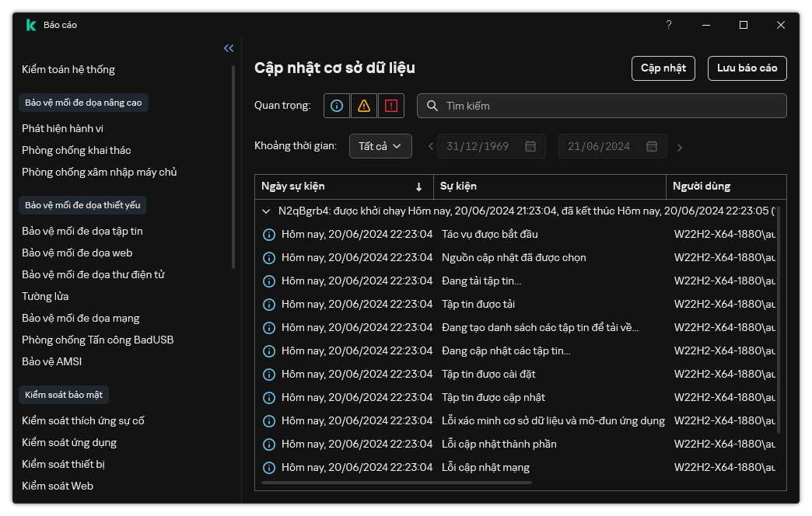Open Tường lửa report in sidebar
812x516 pixels.
click(x=45, y=296)
